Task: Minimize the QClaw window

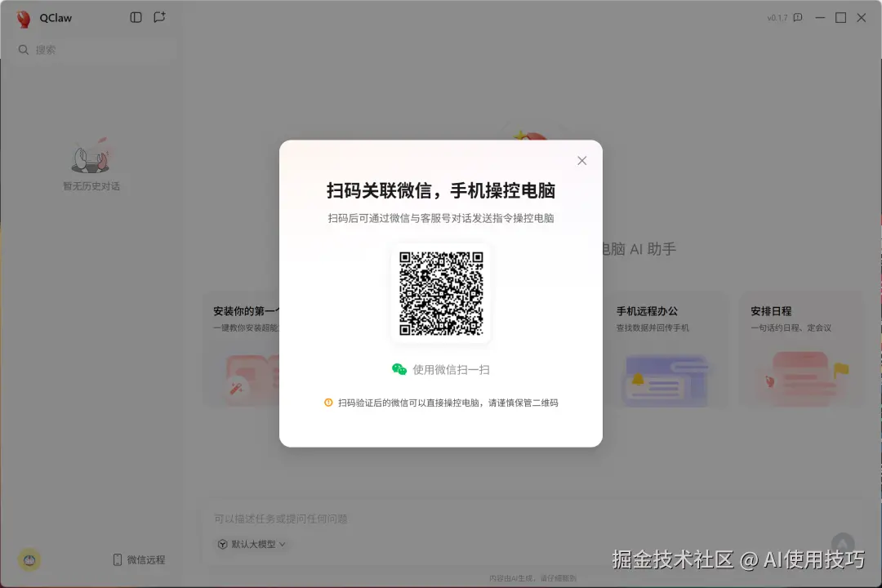Action: pos(820,18)
